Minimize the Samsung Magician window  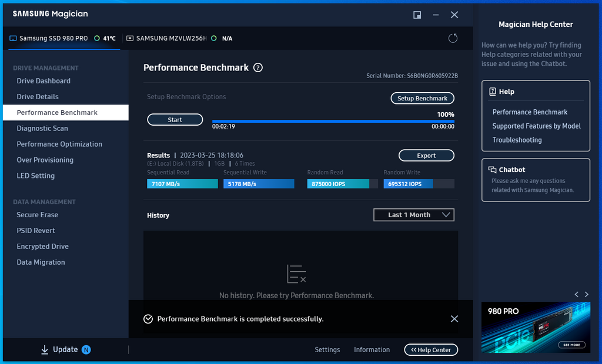(436, 15)
